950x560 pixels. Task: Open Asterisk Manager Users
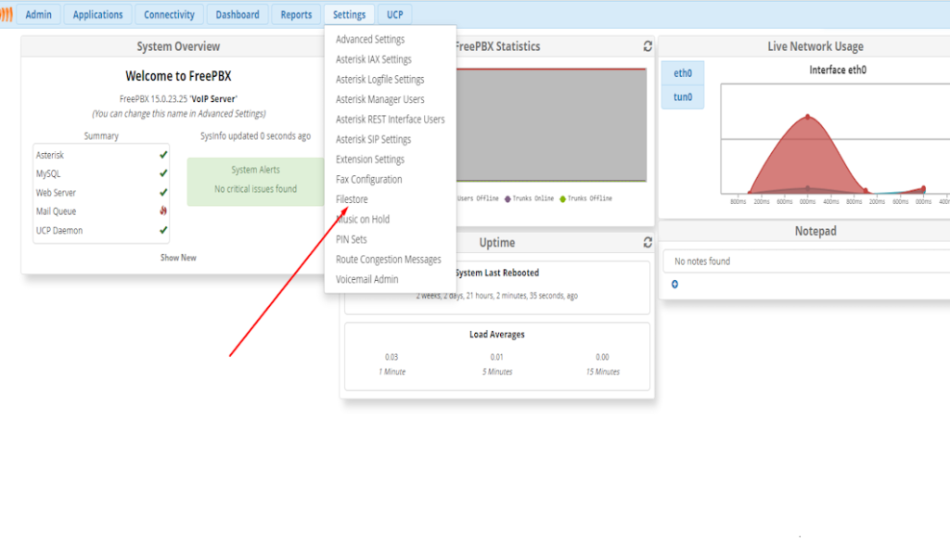(379, 99)
